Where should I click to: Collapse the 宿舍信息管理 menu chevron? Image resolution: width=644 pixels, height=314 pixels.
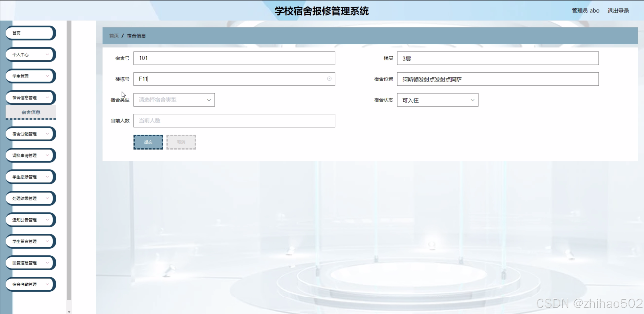(47, 97)
